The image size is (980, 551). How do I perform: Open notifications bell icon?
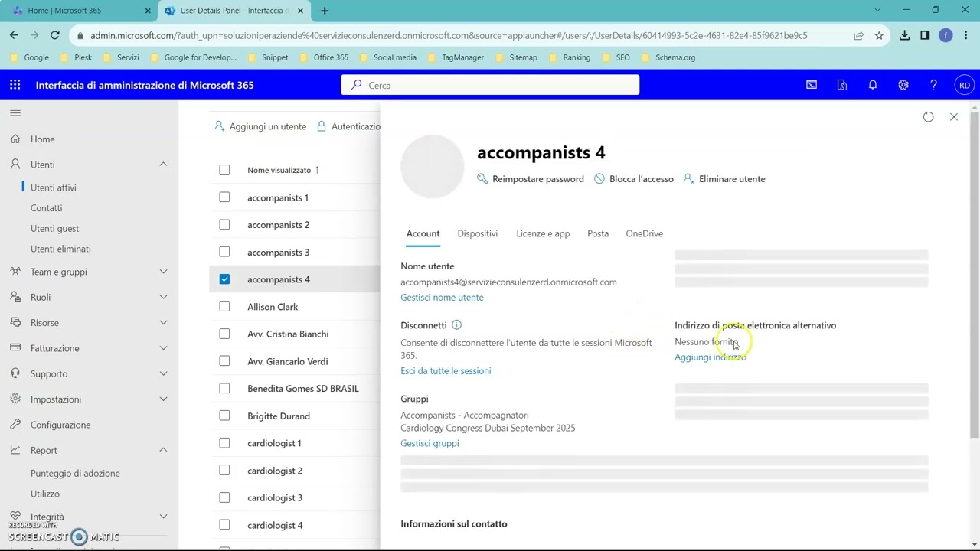pyautogui.click(x=873, y=85)
